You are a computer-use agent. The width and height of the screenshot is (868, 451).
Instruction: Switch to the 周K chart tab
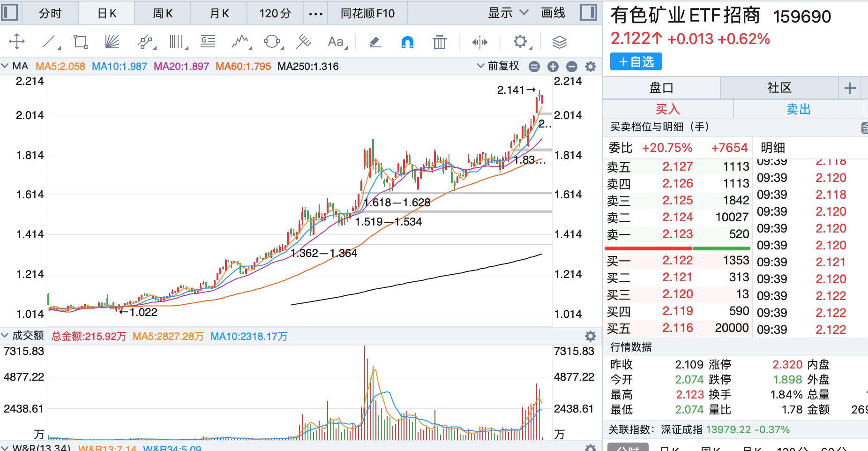click(x=163, y=13)
